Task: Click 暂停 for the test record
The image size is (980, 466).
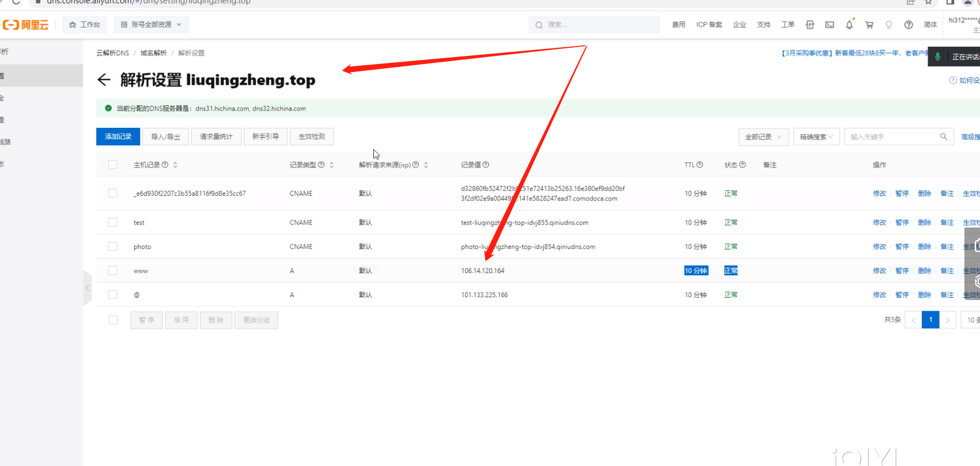Action: 902,222
